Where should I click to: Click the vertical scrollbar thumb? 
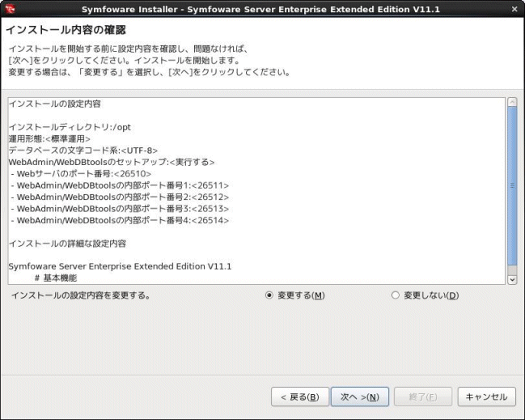pos(512,186)
